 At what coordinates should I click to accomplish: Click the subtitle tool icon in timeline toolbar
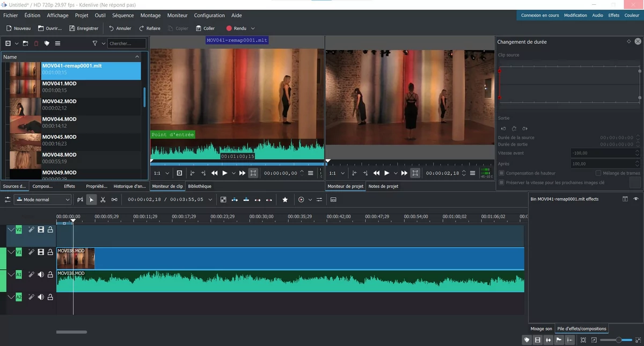coord(333,199)
